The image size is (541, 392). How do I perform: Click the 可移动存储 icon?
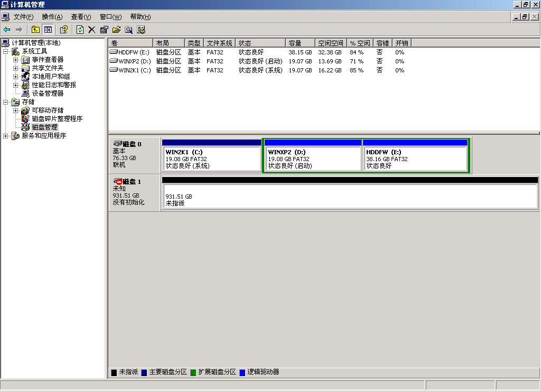tap(25, 110)
